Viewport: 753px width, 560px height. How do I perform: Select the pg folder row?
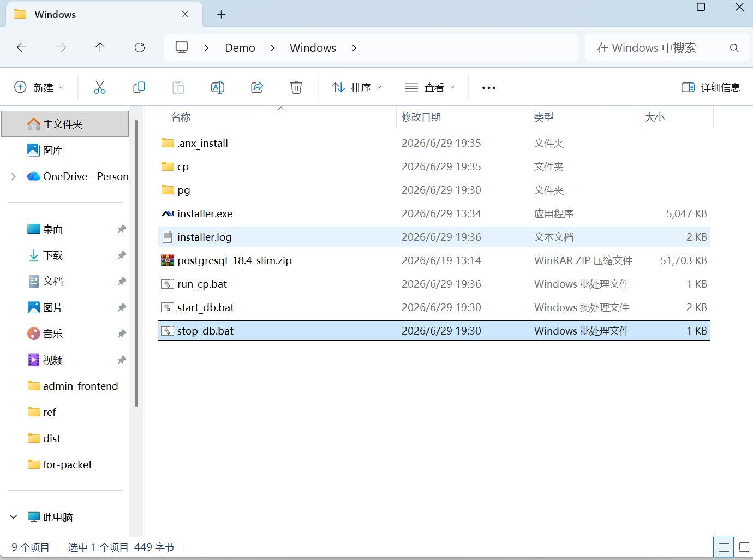tap(434, 190)
